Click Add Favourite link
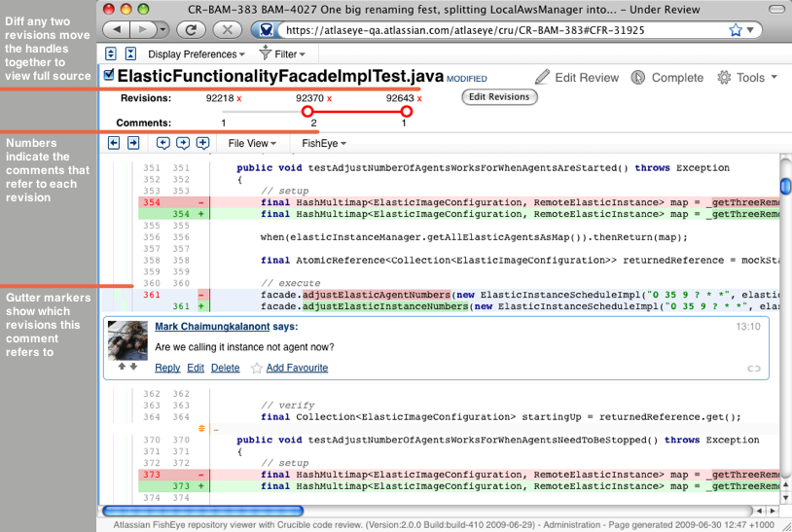Screen dimensions: 792x532 (297, 368)
